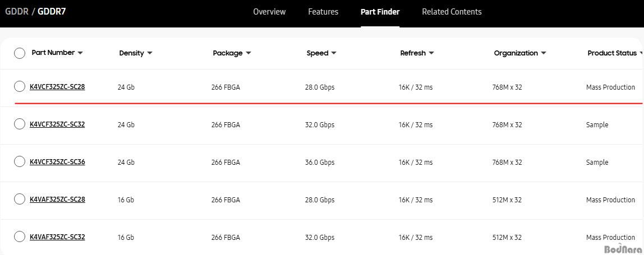The height and width of the screenshot is (255, 644).
Task: Click the Speed sort arrow
Action: tap(334, 53)
